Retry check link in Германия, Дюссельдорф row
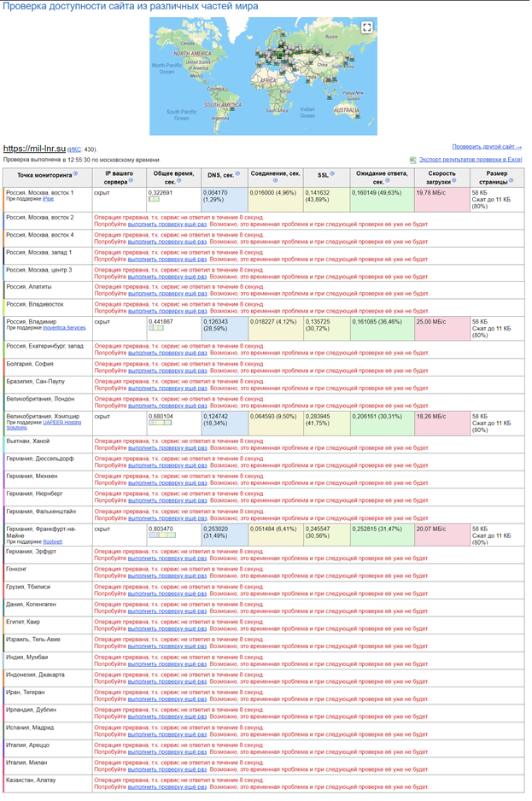This screenshot has height=801, width=532. click(x=167, y=465)
